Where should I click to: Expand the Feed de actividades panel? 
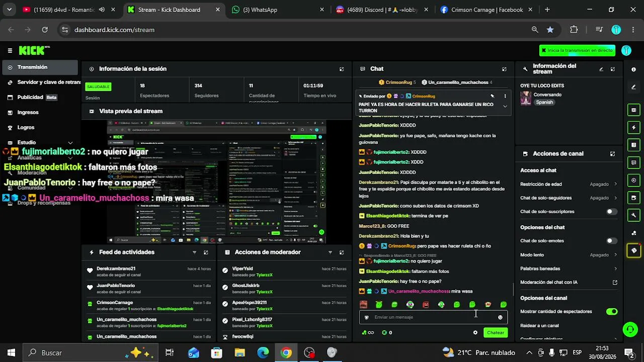tap(206, 252)
